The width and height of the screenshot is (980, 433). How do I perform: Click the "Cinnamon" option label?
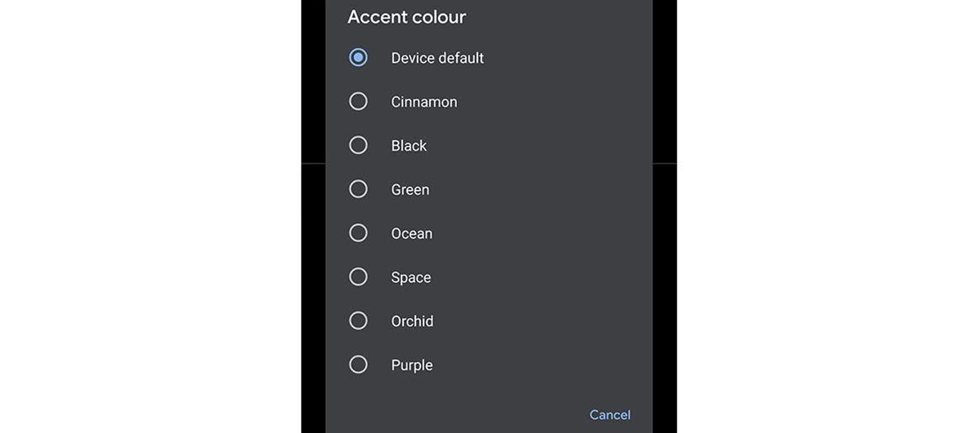[x=424, y=102]
